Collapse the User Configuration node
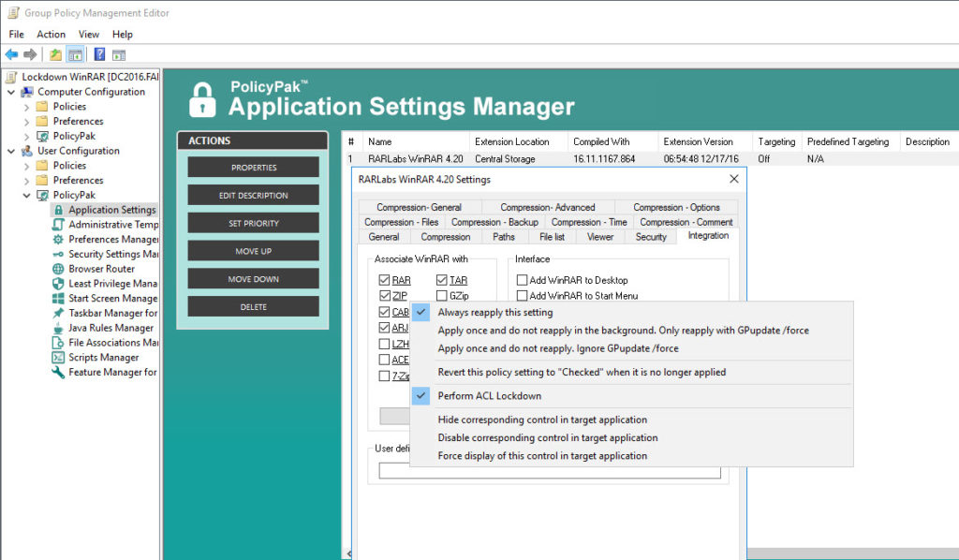Image resolution: width=959 pixels, height=560 pixels. coord(11,151)
